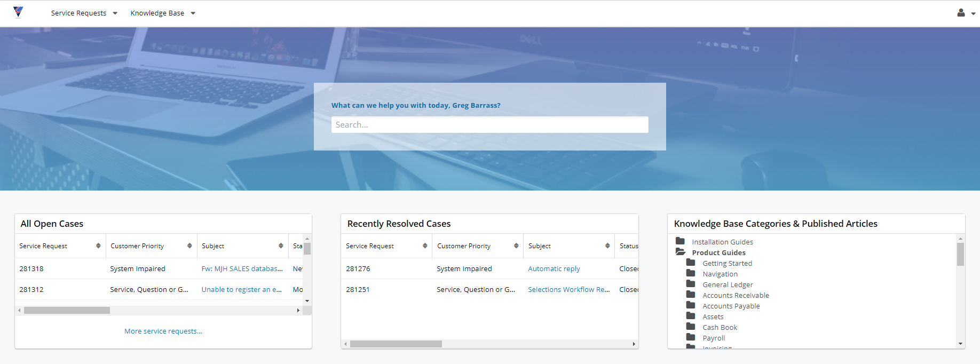
Task: Click the All Open Cases scroll-down arrow
Action: pos(307,302)
